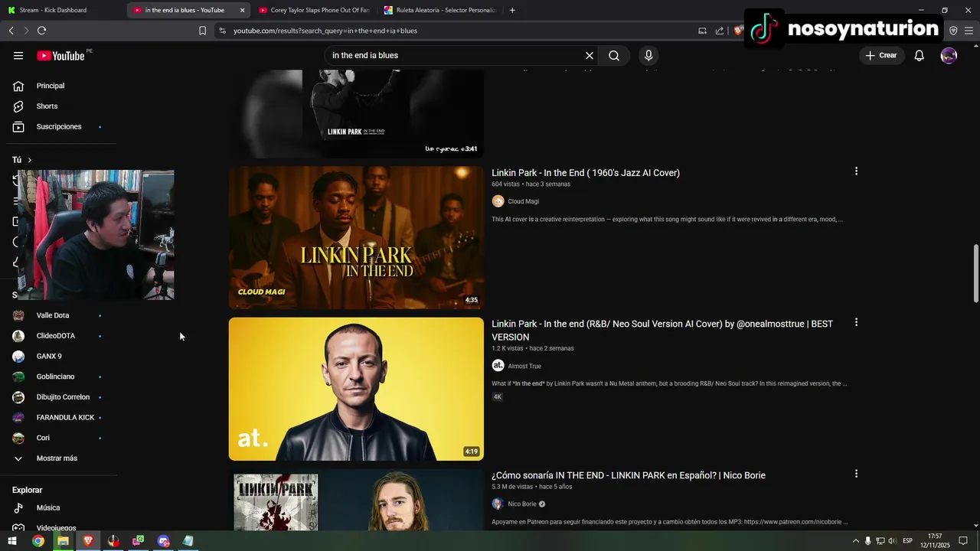Open Brave browser from the taskbar
Image resolution: width=980 pixels, height=551 pixels.
pyautogui.click(x=88, y=541)
